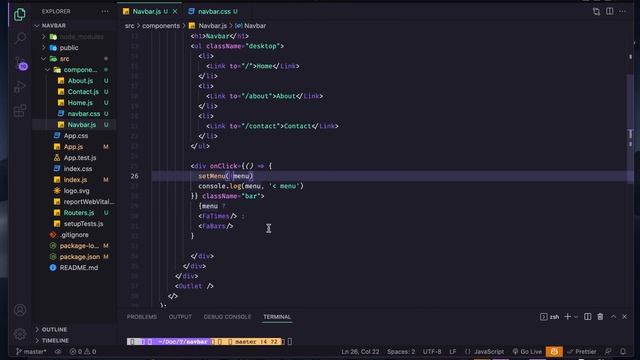Image resolution: width=640 pixels, height=360 pixels.
Task: Click the zsh terminal shell label
Action: (x=550, y=317)
